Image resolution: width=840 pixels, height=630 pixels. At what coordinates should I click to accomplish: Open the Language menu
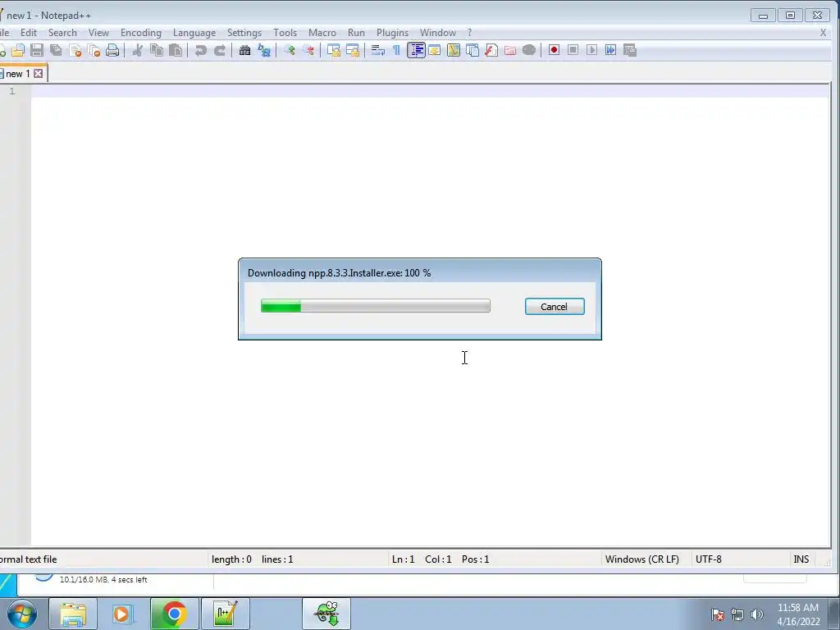tap(194, 33)
